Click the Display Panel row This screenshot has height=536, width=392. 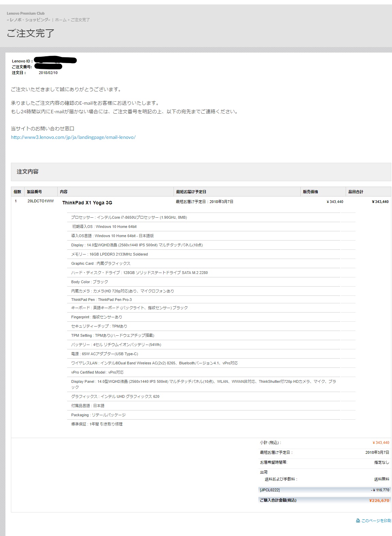coord(204,384)
